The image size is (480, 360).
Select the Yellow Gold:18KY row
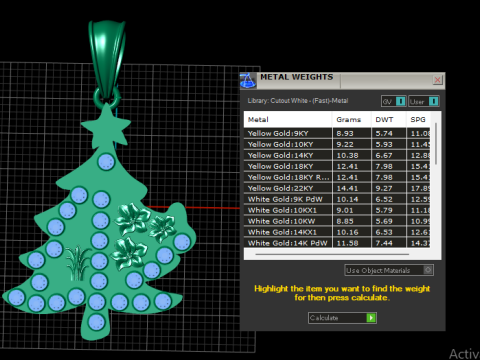[337, 166]
